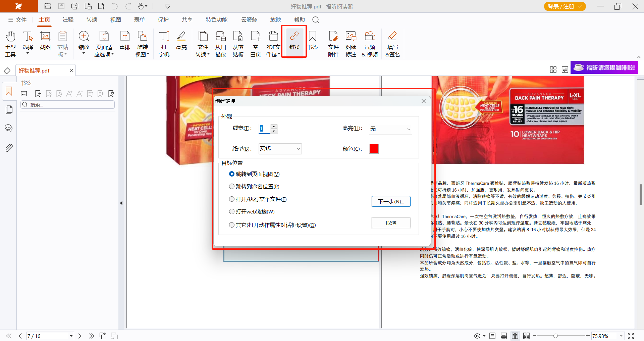Click the add new bookmark icon
The image size is (644, 341).
point(38,94)
